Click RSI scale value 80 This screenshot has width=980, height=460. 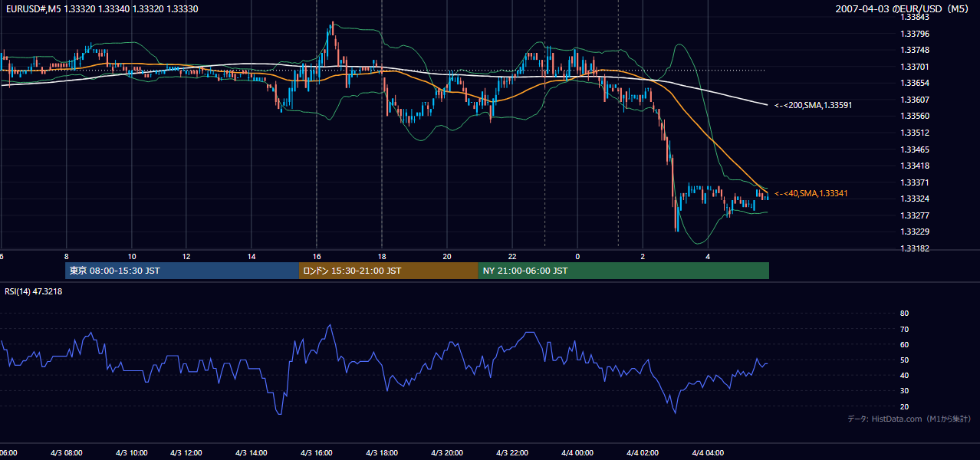click(x=904, y=314)
